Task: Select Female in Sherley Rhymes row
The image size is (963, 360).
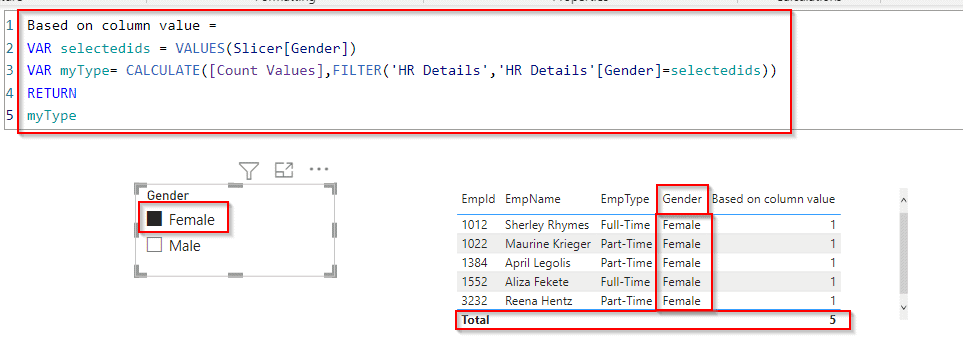Action: (681, 225)
